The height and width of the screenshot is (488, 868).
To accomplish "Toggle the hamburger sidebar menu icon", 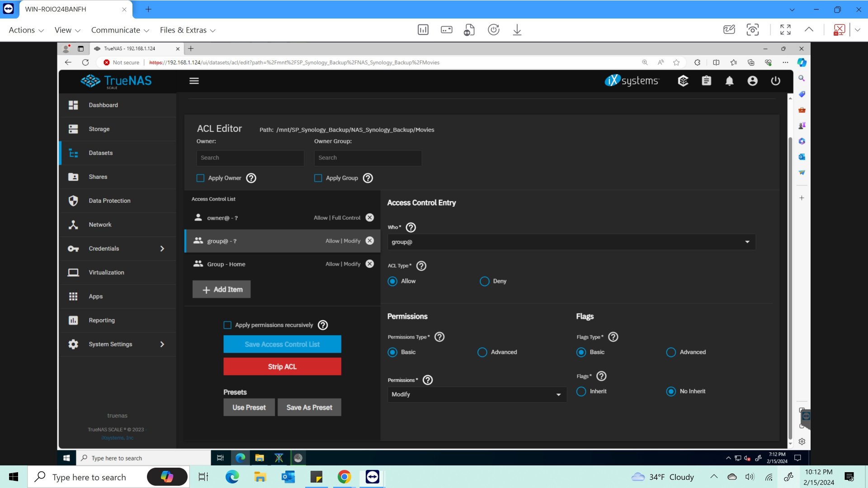I will click(x=194, y=81).
